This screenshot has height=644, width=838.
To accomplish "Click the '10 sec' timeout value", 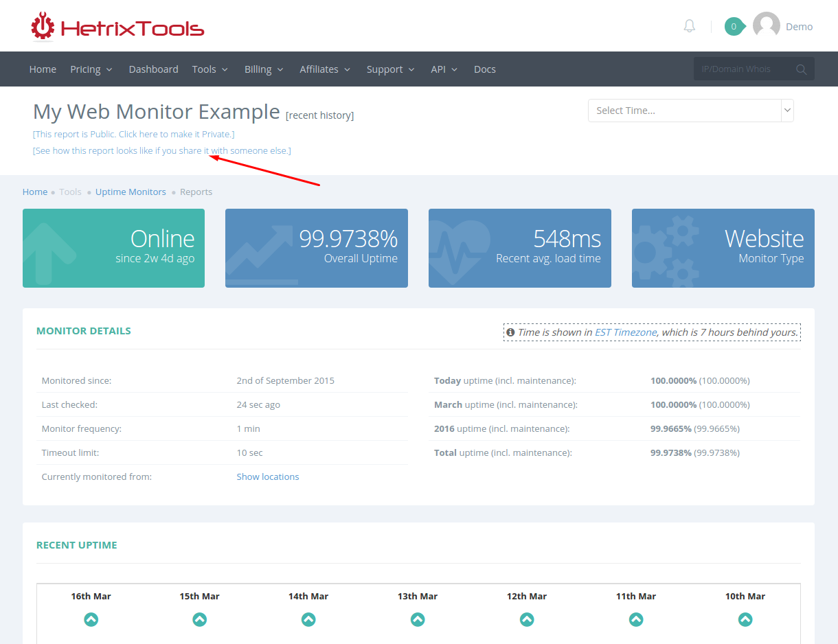I will [250, 452].
